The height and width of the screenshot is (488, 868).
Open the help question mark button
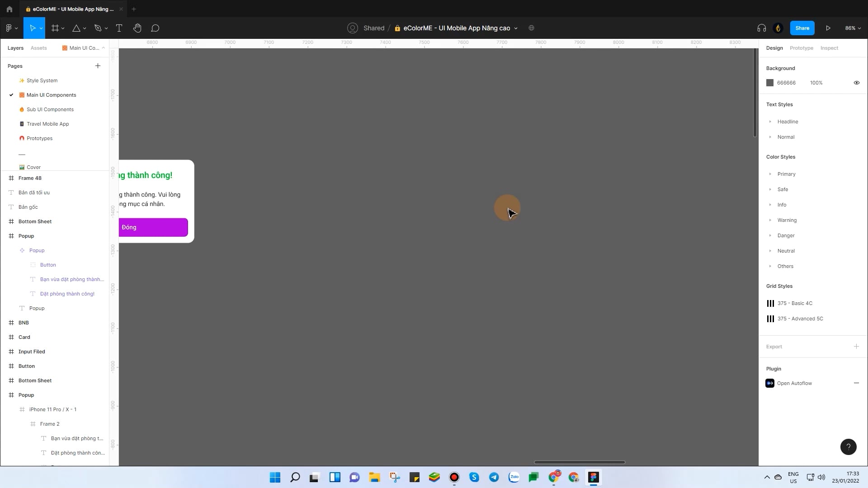point(849,447)
